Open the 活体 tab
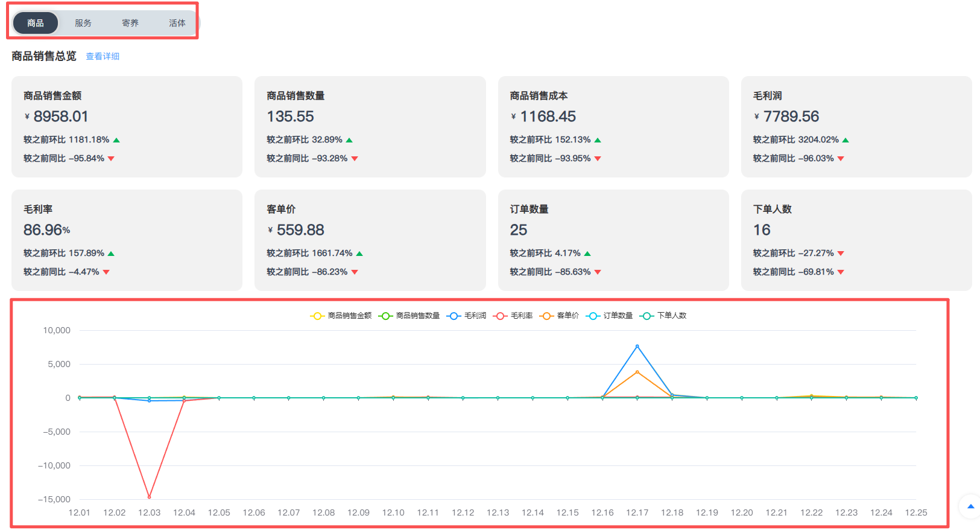 pos(177,23)
